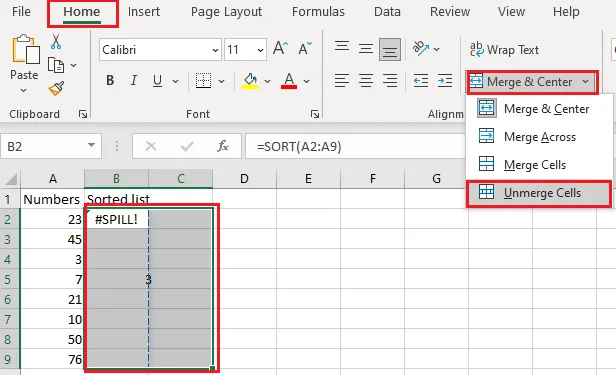Click the Copy icon
Screen dimensions: 616x375
(x=56, y=65)
